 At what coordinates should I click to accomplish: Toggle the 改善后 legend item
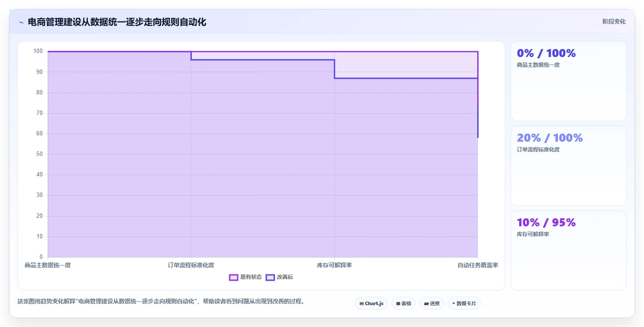pyautogui.click(x=279, y=277)
